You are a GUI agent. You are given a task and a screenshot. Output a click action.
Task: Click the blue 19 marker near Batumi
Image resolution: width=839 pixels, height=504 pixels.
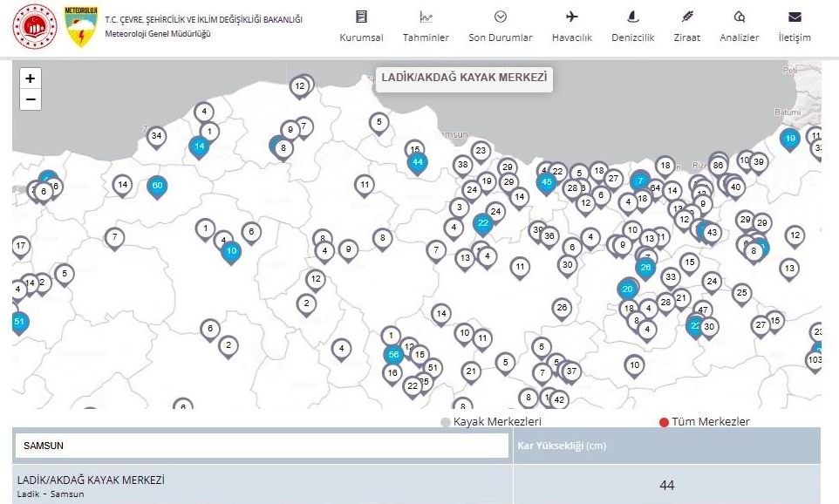click(789, 139)
